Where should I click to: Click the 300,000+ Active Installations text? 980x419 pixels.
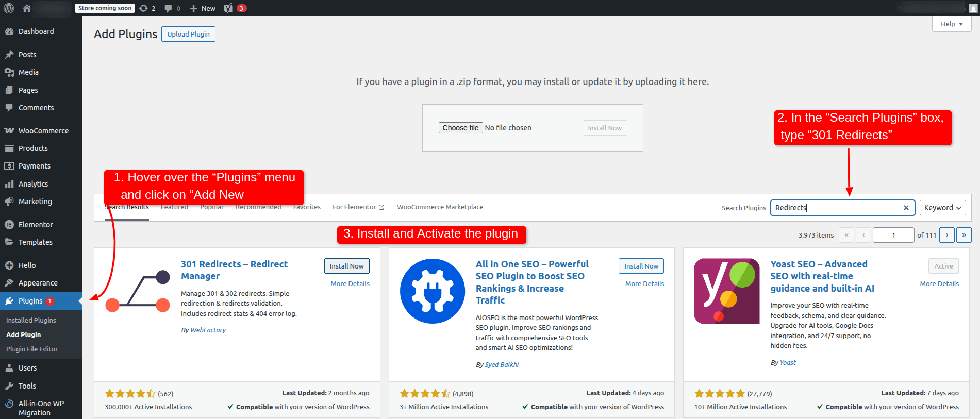pos(148,407)
